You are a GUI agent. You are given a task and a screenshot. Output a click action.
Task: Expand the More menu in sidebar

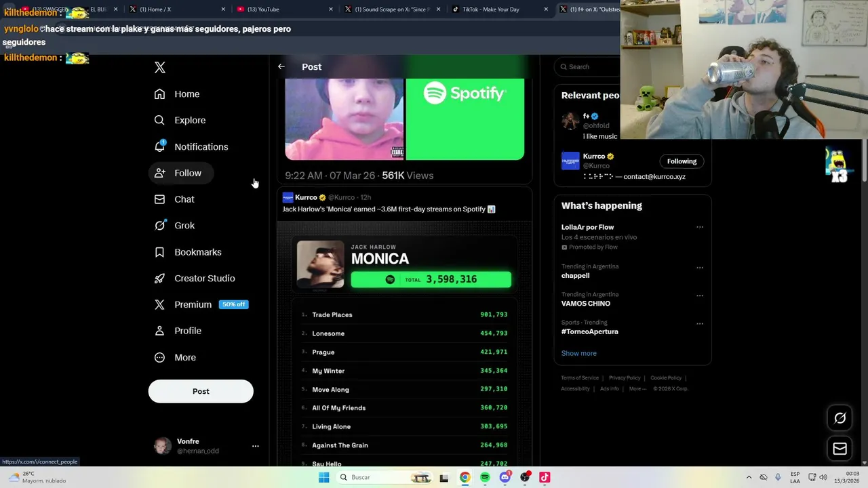[176, 357]
